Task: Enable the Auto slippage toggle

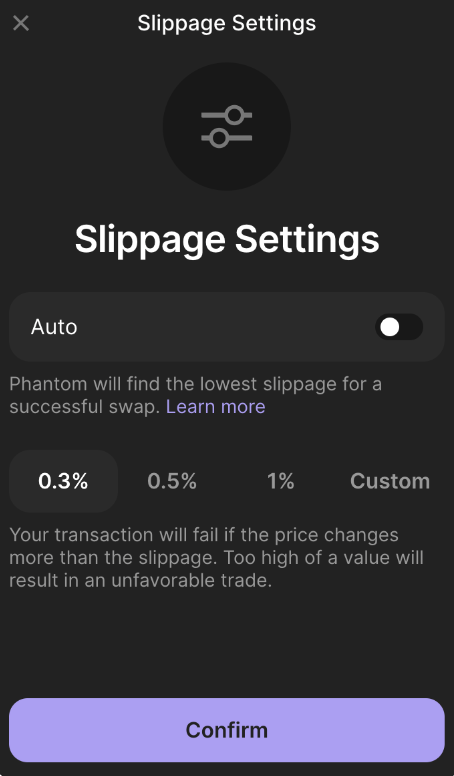Action: 399,327
